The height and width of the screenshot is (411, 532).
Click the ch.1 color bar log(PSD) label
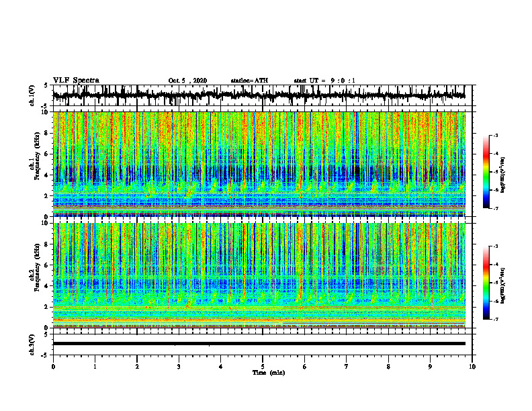(x=503, y=175)
